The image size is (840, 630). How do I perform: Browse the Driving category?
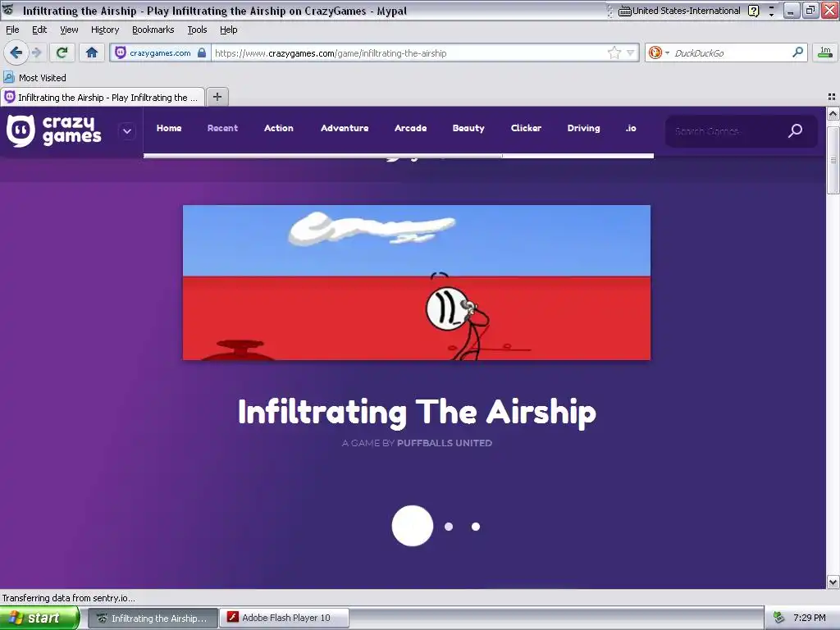point(583,128)
